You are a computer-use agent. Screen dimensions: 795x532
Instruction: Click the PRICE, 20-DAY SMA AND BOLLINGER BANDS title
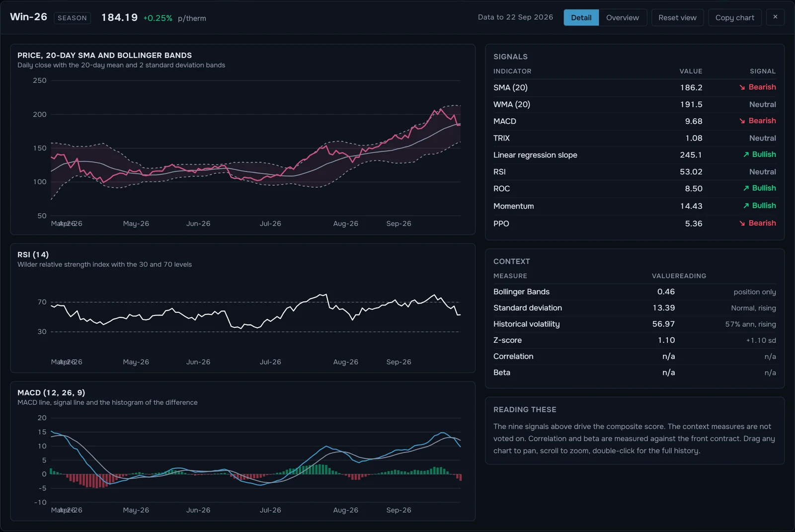click(x=104, y=56)
